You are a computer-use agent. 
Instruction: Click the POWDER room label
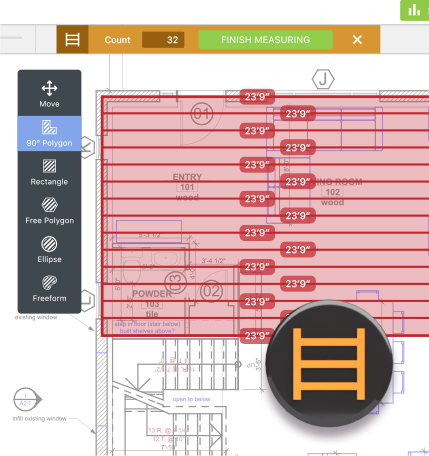[152, 294]
